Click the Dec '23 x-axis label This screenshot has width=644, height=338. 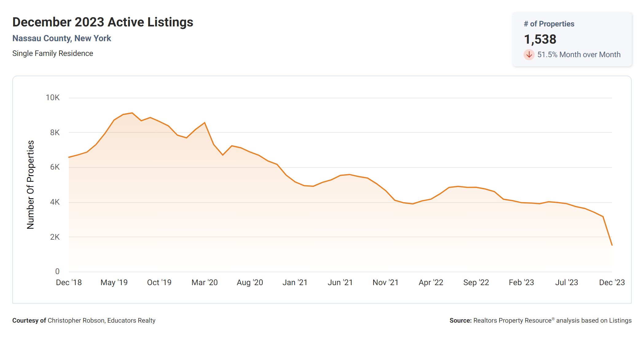pos(612,283)
